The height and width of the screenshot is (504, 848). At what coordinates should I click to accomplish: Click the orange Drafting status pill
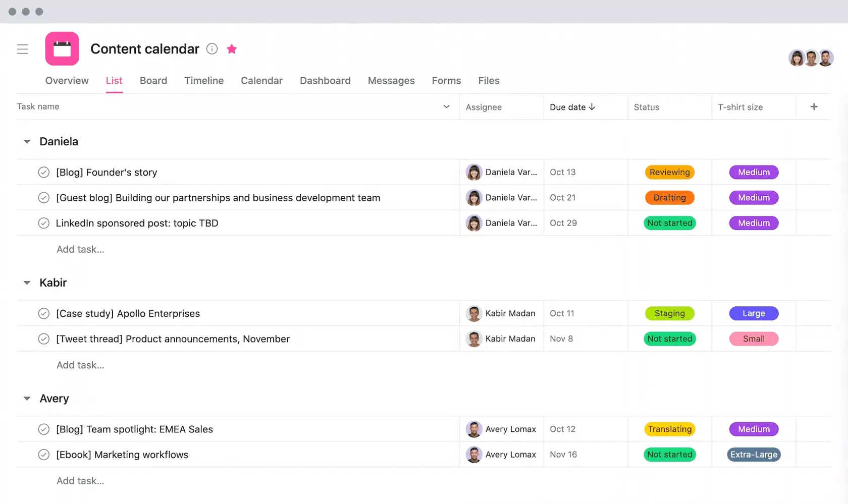[x=669, y=197]
